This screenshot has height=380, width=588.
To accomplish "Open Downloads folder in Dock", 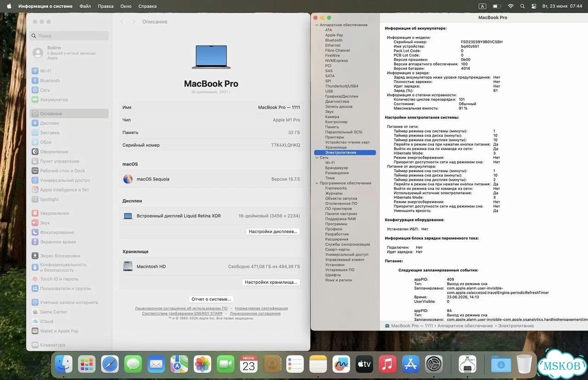I will (x=501, y=364).
